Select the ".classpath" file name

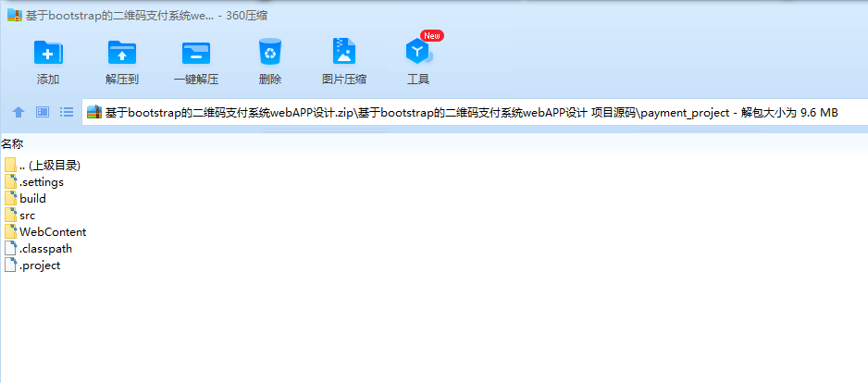tap(45, 249)
